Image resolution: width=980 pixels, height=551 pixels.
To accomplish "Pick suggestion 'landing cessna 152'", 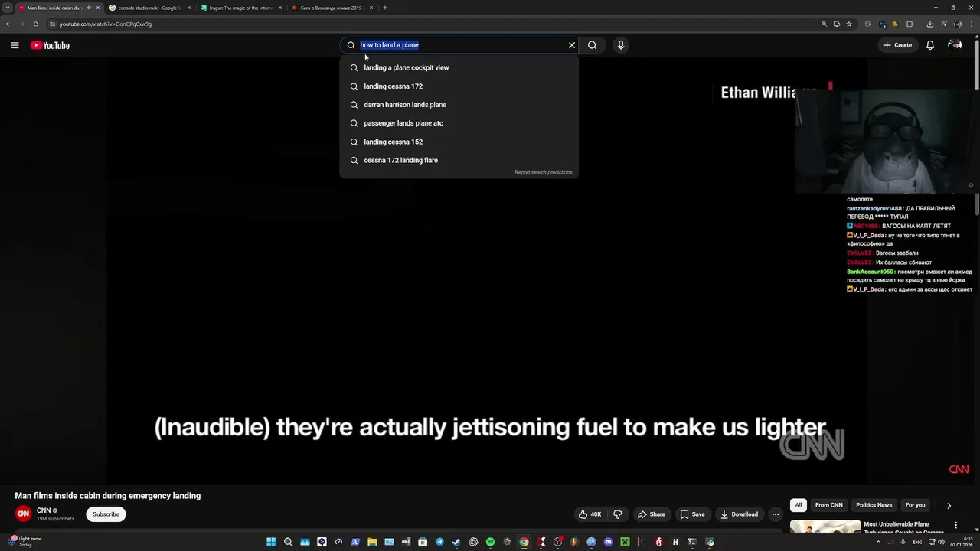I will pos(459,142).
